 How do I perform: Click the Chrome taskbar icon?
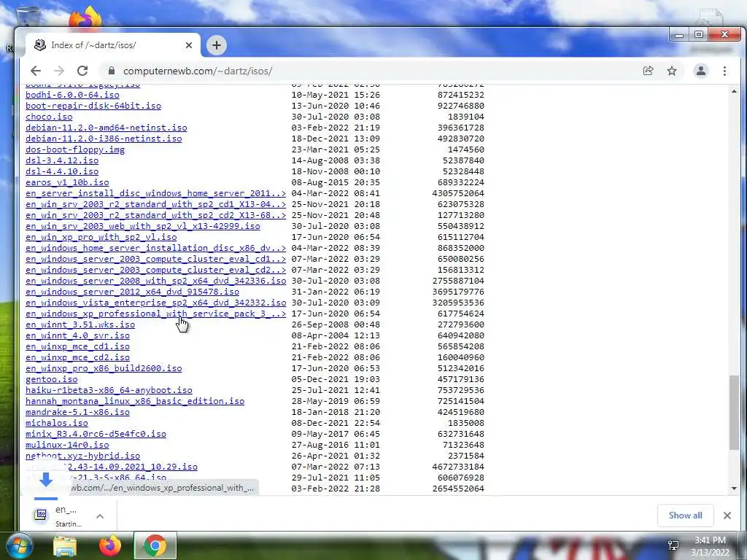pos(155,546)
